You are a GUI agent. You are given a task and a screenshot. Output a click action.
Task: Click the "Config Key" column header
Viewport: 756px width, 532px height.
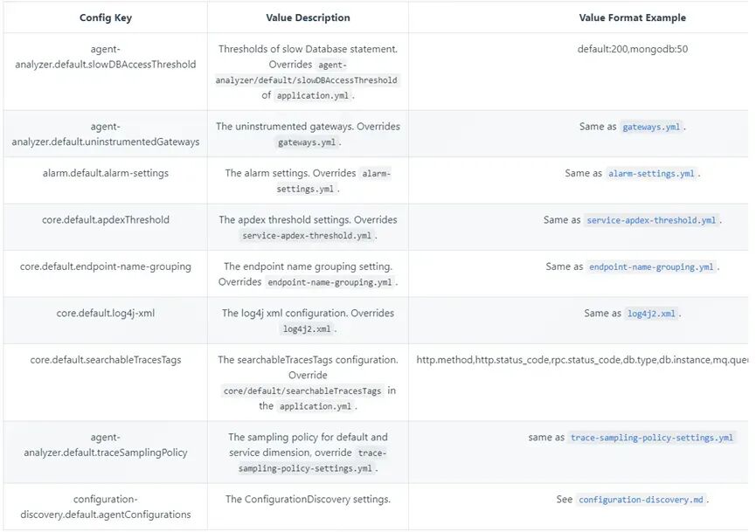coord(106,17)
